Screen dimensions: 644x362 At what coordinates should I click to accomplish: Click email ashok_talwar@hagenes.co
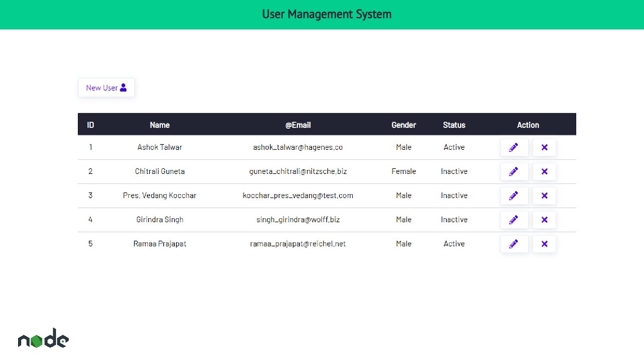coord(298,147)
